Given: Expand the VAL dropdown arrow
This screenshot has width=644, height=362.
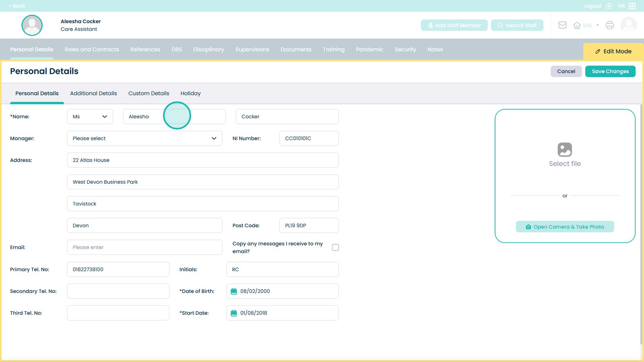Looking at the screenshot, I should click(597, 25).
